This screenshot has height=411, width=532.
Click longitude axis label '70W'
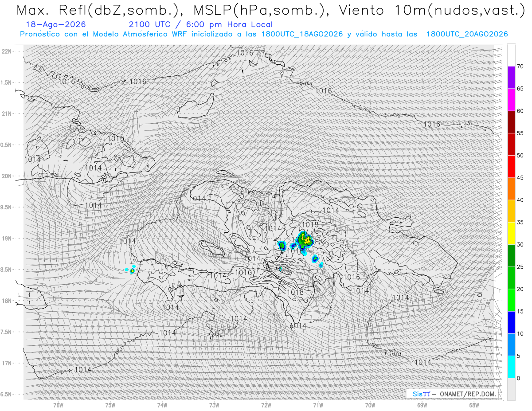(370, 405)
